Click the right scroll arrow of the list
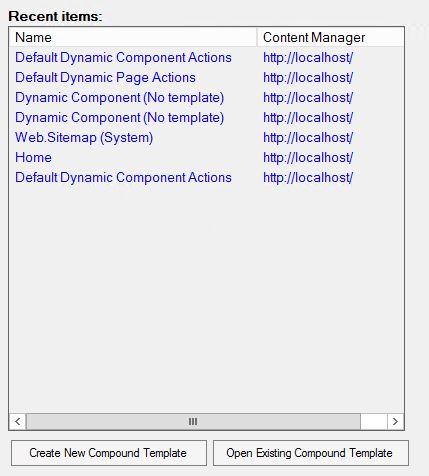429x476 pixels. point(395,421)
